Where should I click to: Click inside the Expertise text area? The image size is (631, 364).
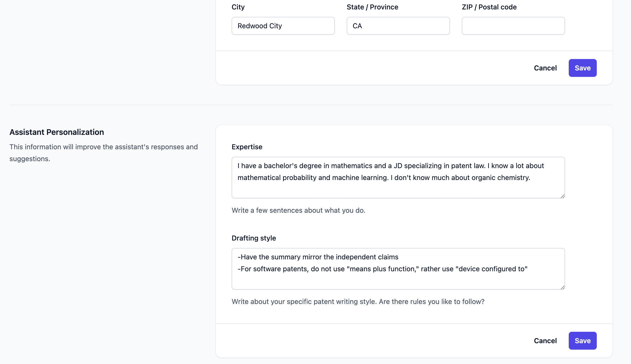pos(398,178)
